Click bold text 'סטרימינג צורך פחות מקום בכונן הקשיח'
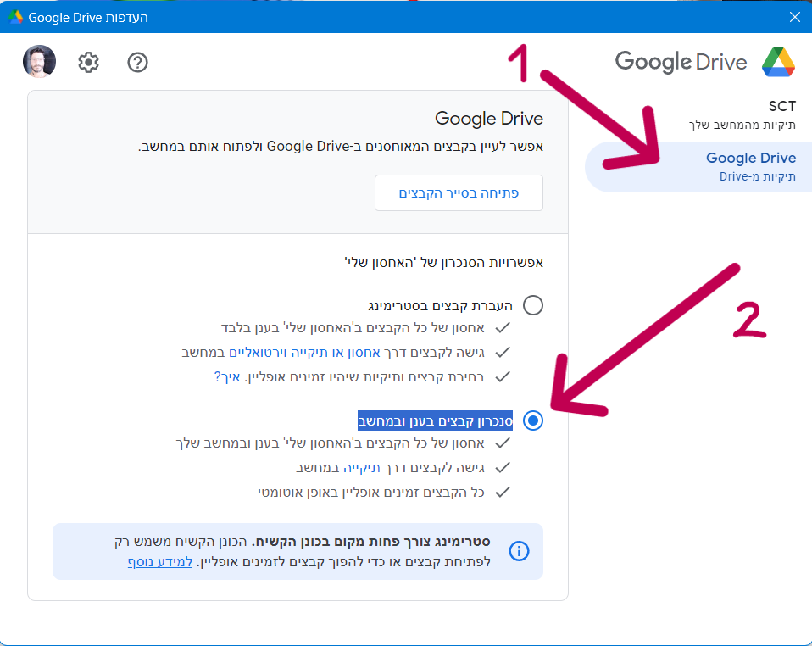This screenshot has height=646, width=812. click(371, 542)
